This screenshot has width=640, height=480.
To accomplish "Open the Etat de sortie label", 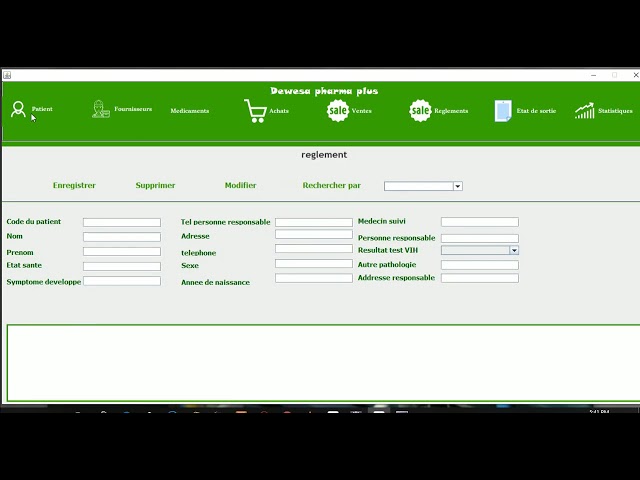I will tap(536, 111).
